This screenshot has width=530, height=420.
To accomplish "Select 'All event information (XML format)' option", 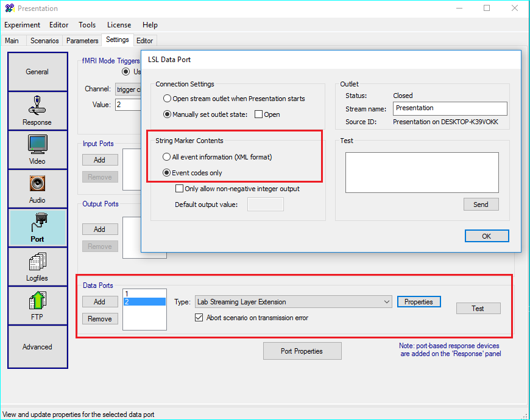I will [x=167, y=157].
